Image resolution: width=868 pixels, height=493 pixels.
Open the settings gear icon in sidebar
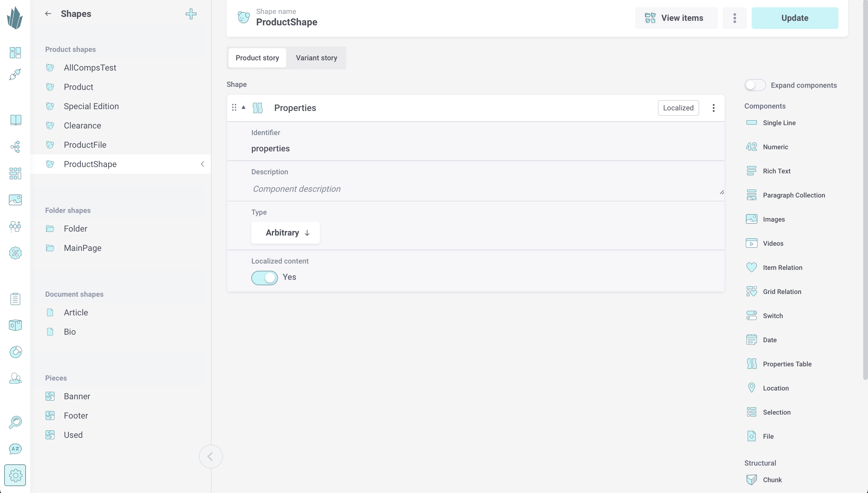(15, 476)
